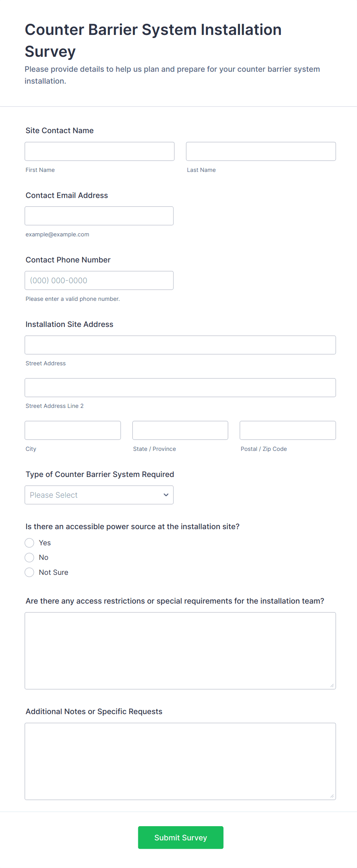Click the Street Address Line 2 field
Viewport: 357px width, 868px height.
point(180,387)
